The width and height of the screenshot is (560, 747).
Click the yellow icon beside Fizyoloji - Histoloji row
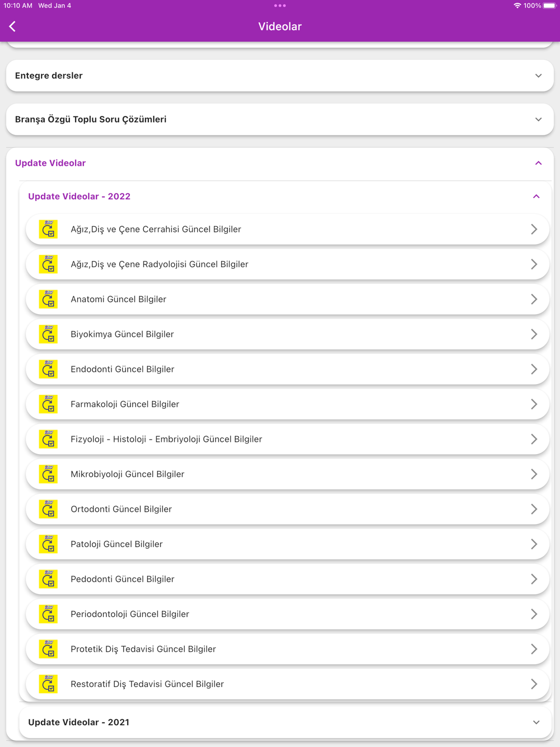[x=48, y=439]
